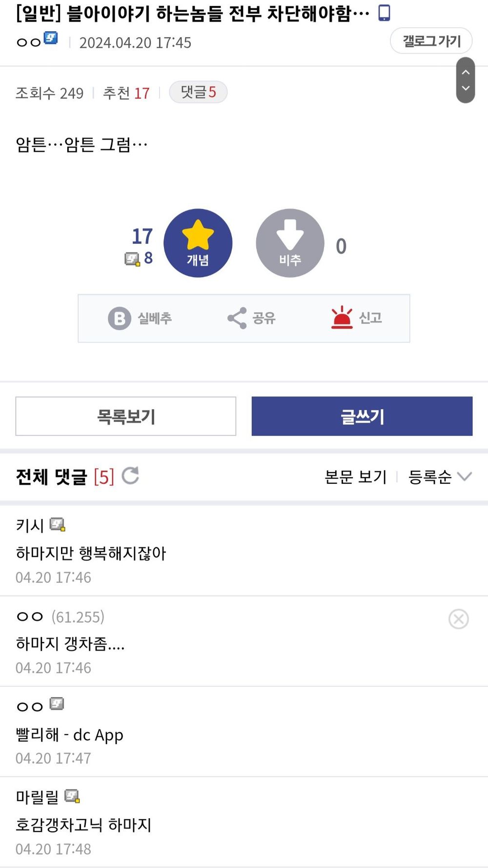The width and height of the screenshot is (488, 868).
Task: Click the red 신고 siren icon
Action: tap(342, 318)
